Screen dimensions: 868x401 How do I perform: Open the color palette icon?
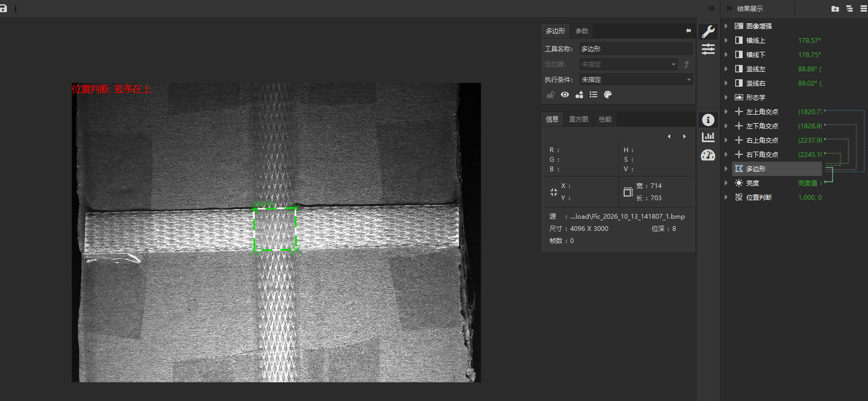click(608, 95)
